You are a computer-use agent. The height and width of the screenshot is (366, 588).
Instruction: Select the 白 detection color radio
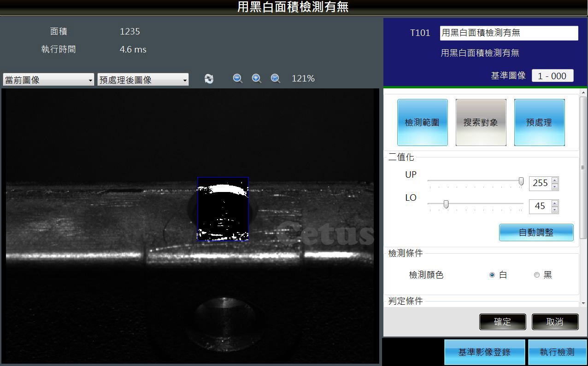(492, 275)
